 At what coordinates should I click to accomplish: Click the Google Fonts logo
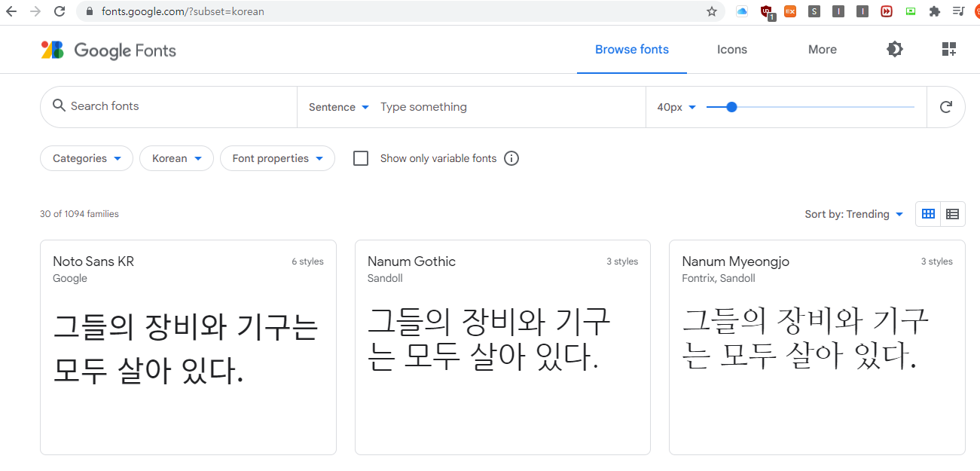[108, 50]
